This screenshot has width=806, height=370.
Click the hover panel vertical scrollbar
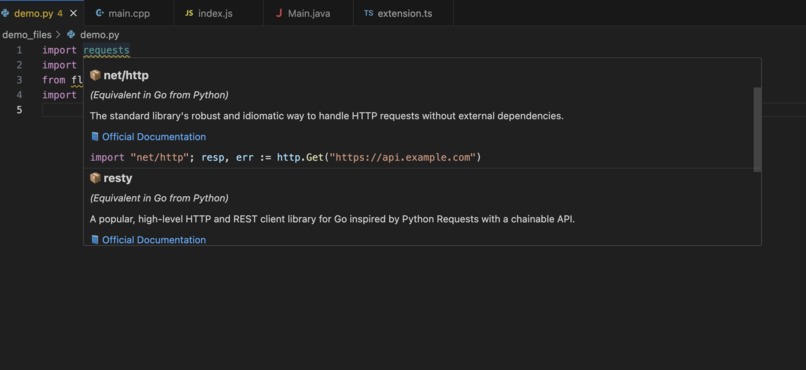coord(757,129)
